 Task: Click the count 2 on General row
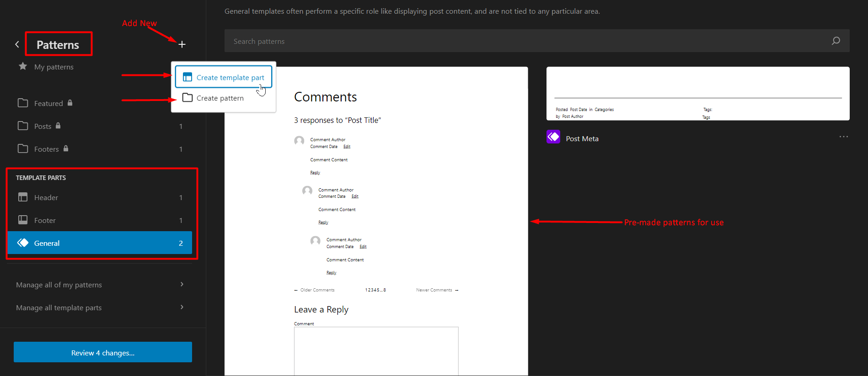181,243
